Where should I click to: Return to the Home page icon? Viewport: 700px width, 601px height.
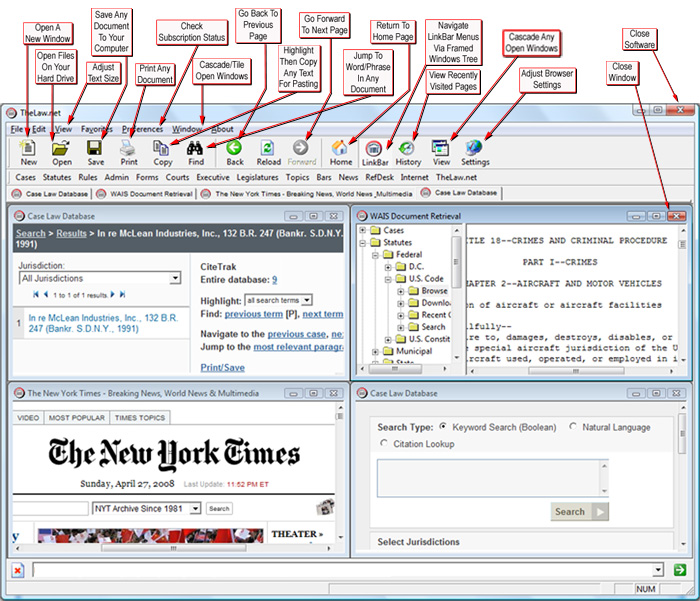340,147
